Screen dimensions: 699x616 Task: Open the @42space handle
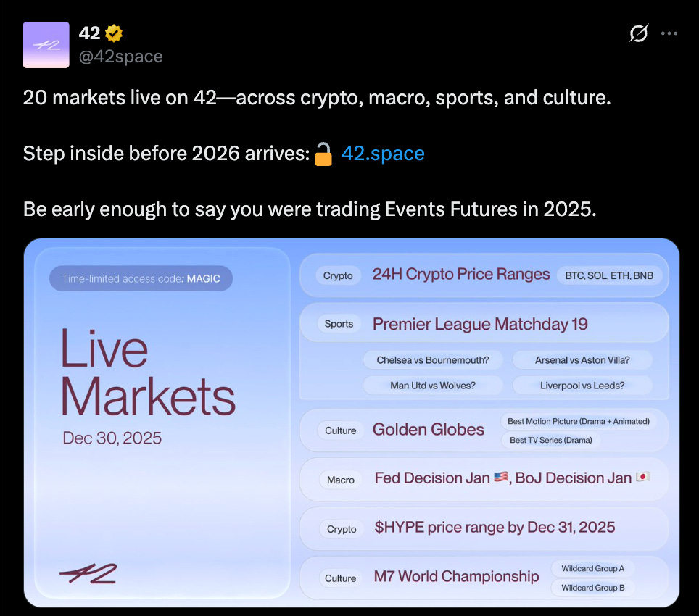tap(121, 57)
